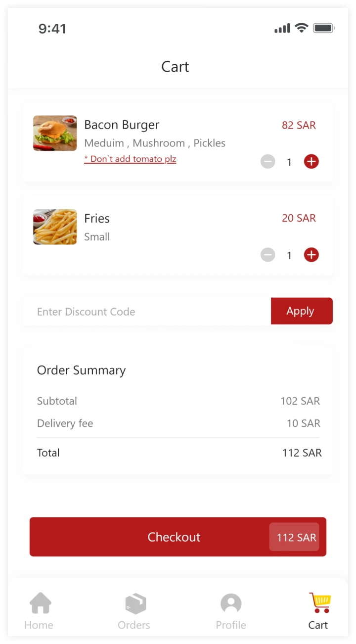The height and width of the screenshot is (644, 356).
Task: Tap the cellular signal bars icon
Action: 282,29
